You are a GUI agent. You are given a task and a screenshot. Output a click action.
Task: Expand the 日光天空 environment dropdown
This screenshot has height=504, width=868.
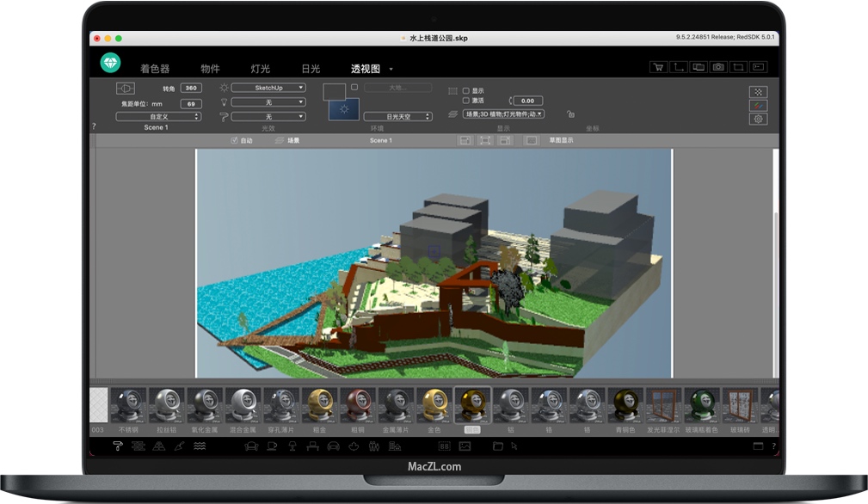coord(397,116)
